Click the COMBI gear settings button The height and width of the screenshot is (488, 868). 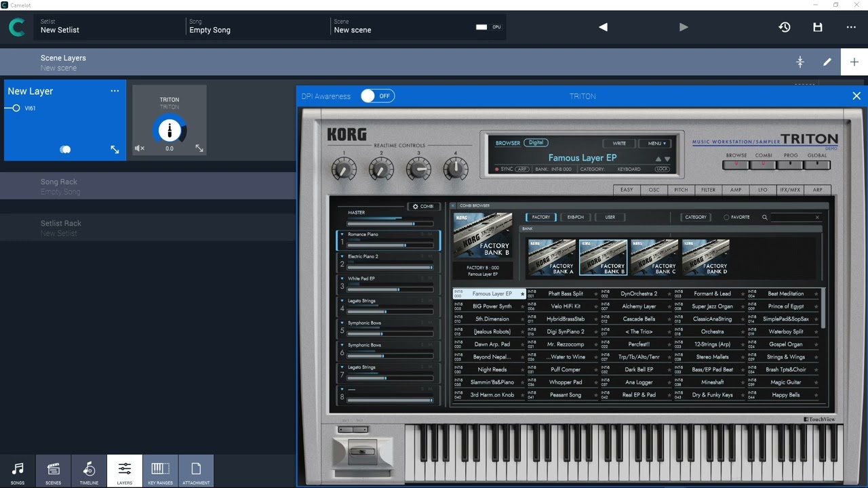(x=423, y=206)
